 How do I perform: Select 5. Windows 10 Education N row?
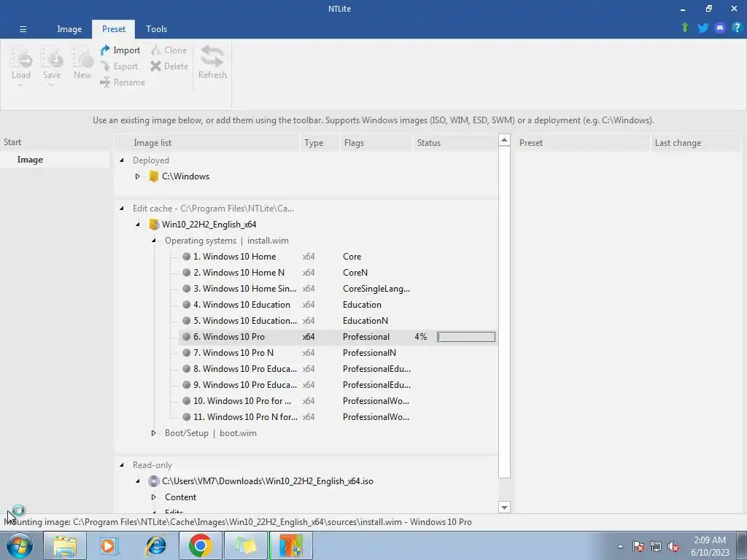click(338, 321)
